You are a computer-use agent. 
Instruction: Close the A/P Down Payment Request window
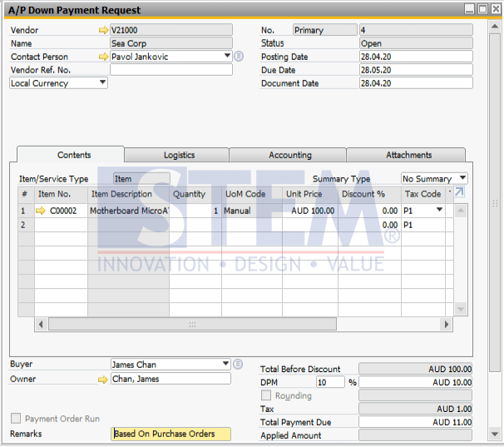tap(496, 8)
